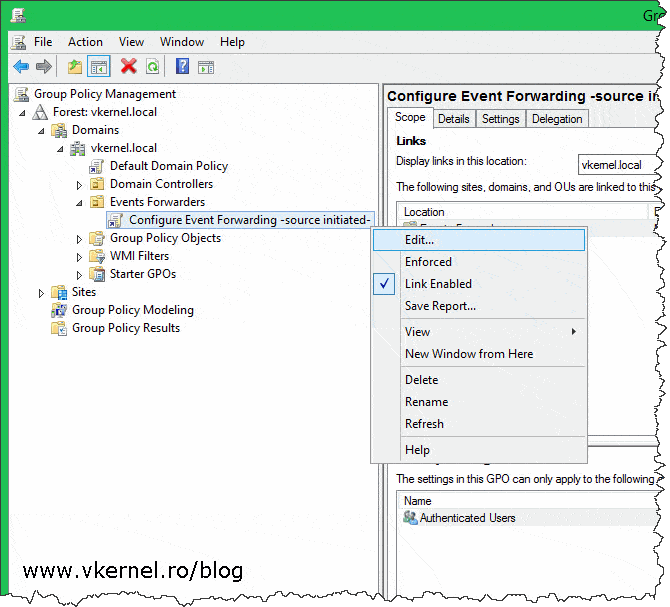Image resolution: width=670 pixels, height=607 pixels.
Task: Collapse the vkernel.local domain node
Action: [60, 149]
